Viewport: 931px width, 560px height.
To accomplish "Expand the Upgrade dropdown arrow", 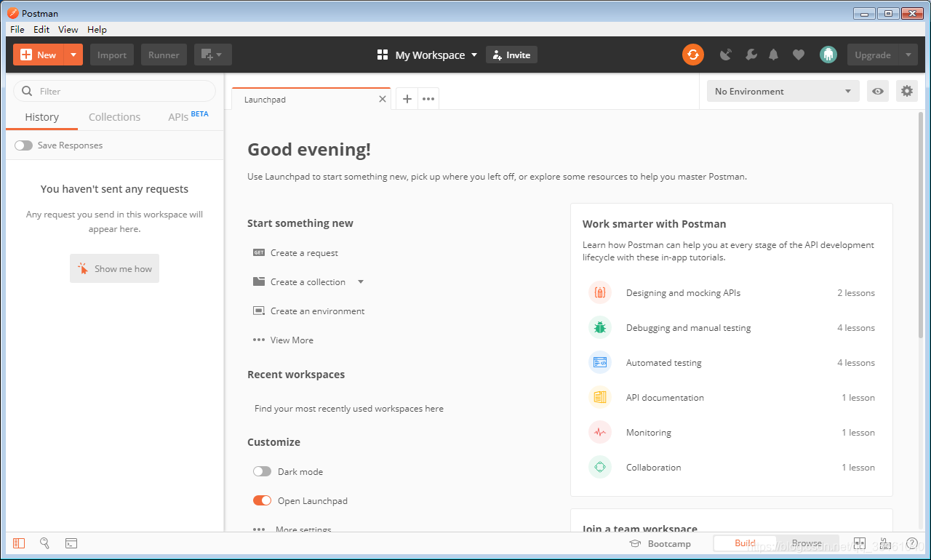I will point(908,55).
